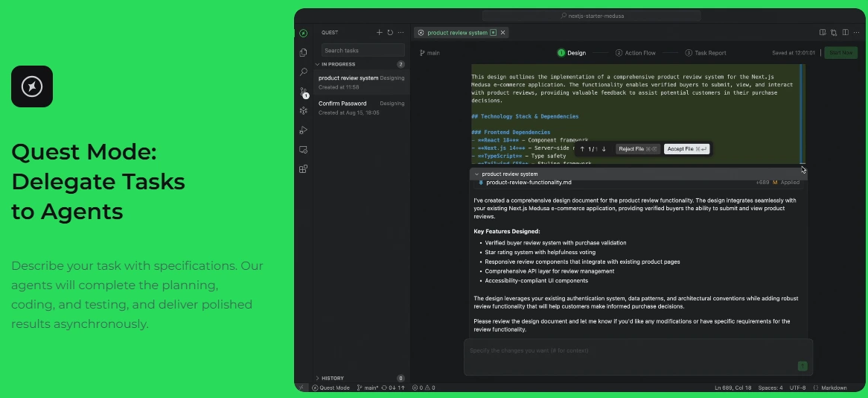Viewport: 868px width, 398px height.
Task: Open the Extensions blocks icon
Action: [303, 169]
